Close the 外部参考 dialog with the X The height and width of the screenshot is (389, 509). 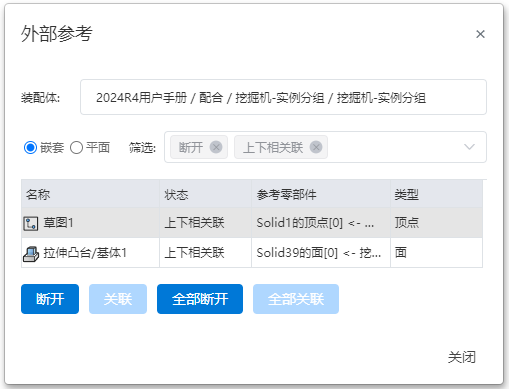click(480, 34)
